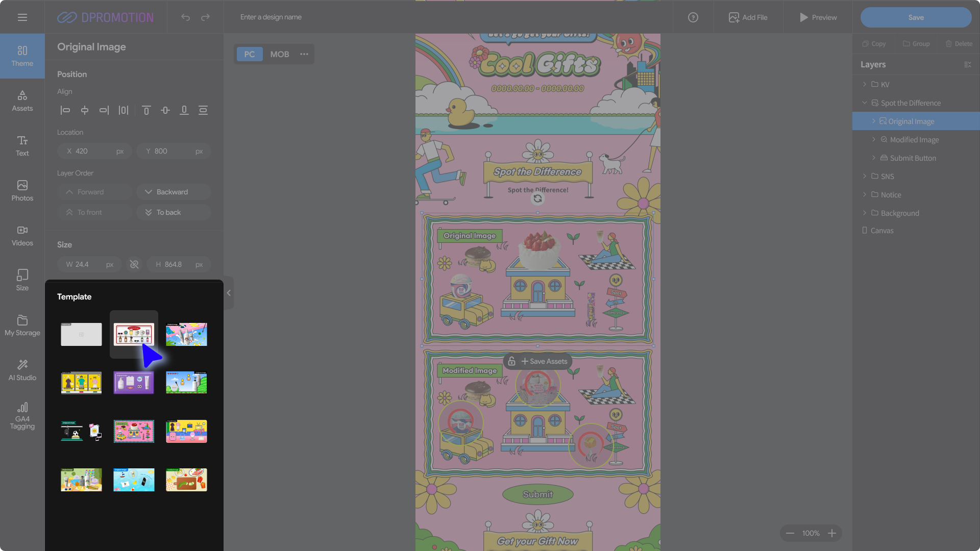The height and width of the screenshot is (551, 980).
Task: Switch canvas view to MOB
Action: [279, 54]
